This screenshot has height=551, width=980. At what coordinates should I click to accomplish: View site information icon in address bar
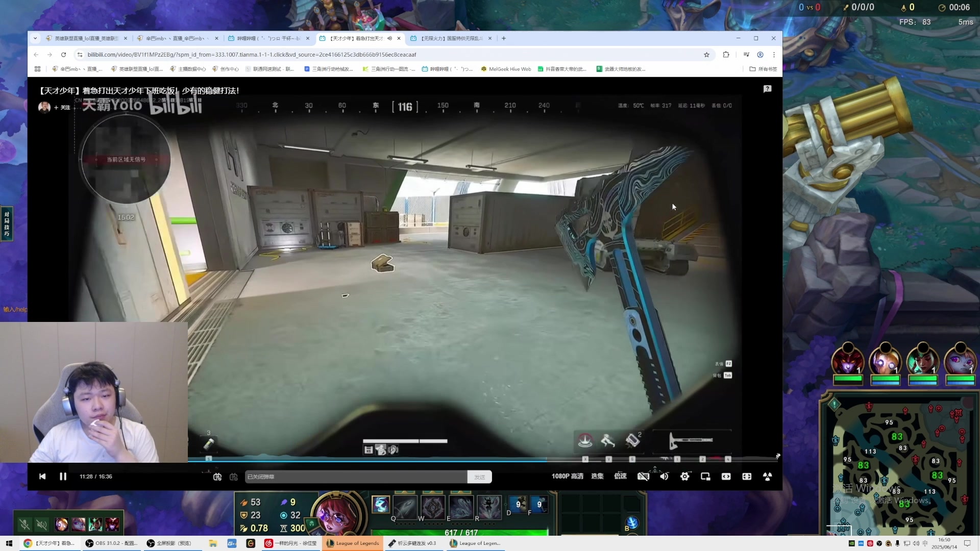(x=79, y=55)
